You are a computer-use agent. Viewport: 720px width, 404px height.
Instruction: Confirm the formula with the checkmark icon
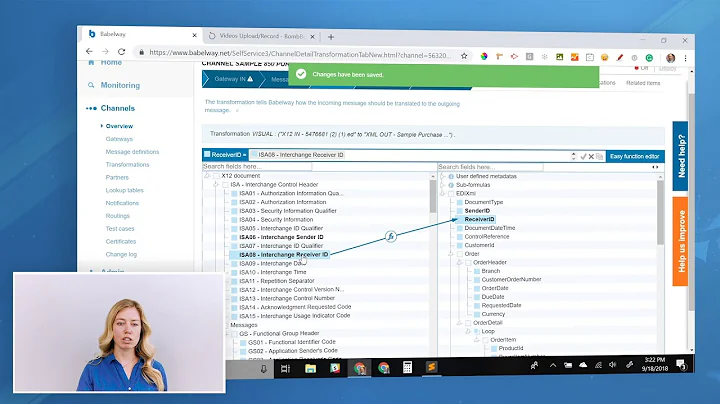pyautogui.click(x=583, y=157)
